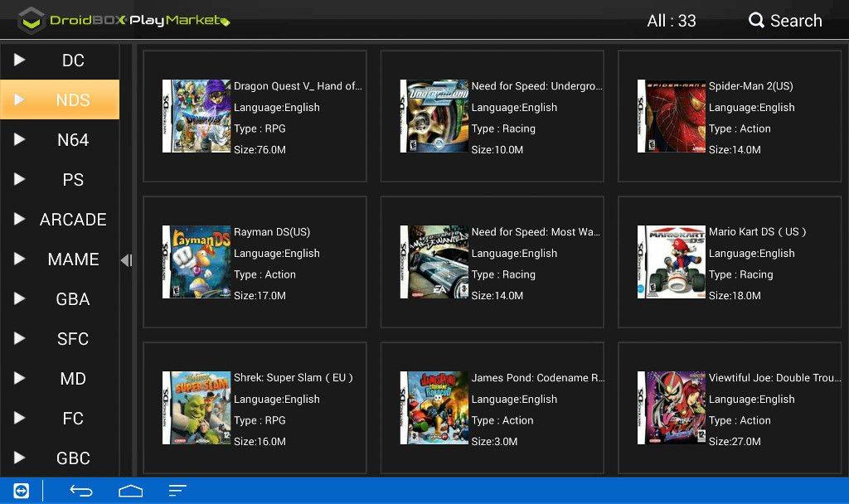Image resolution: width=849 pixels, height=504 pixels.
Task: Click the James Pond: Codename R... title
Action: 538,378
